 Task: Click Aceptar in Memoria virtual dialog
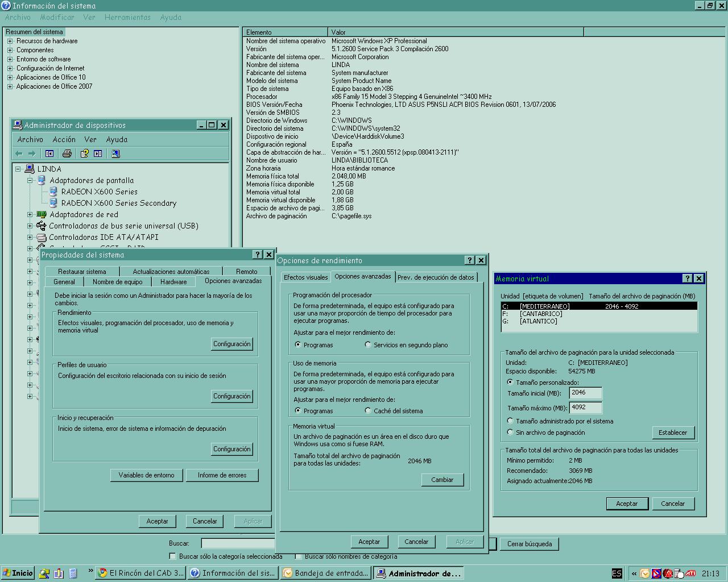tap(627, 504)
